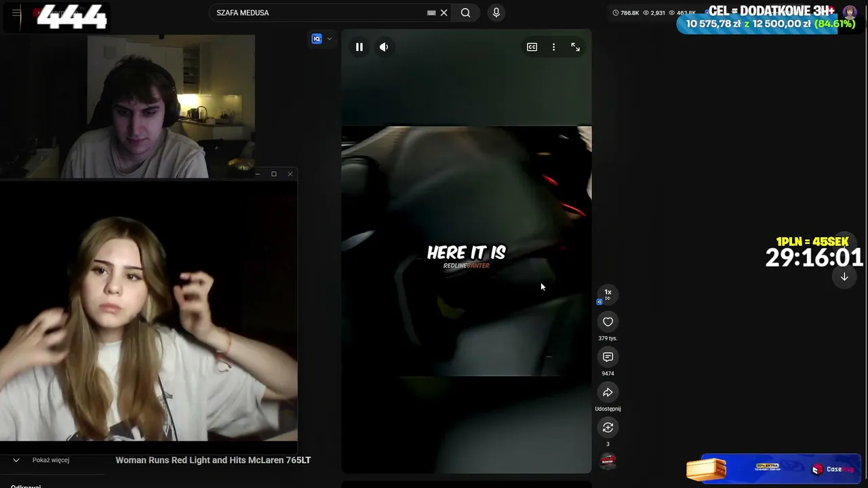Remix this Short
868x488 pixels.
(x=608, y=428)
